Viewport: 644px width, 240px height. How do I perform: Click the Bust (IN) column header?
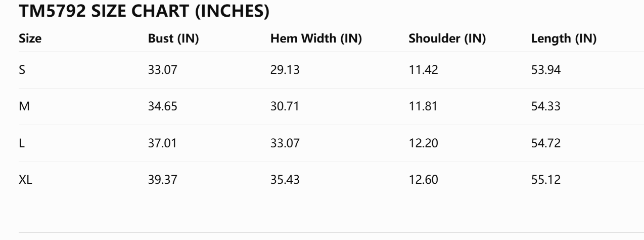(173, 39)
